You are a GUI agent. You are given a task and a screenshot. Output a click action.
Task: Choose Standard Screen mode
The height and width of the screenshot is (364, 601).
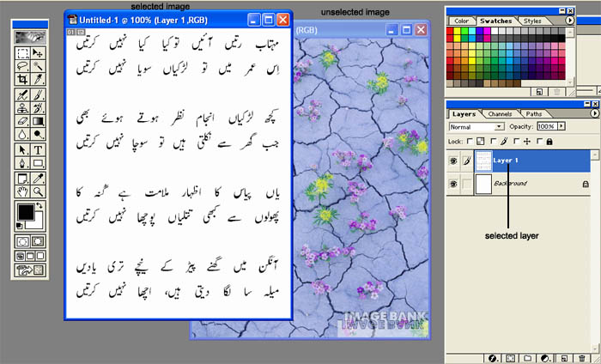tap(21, 256)
